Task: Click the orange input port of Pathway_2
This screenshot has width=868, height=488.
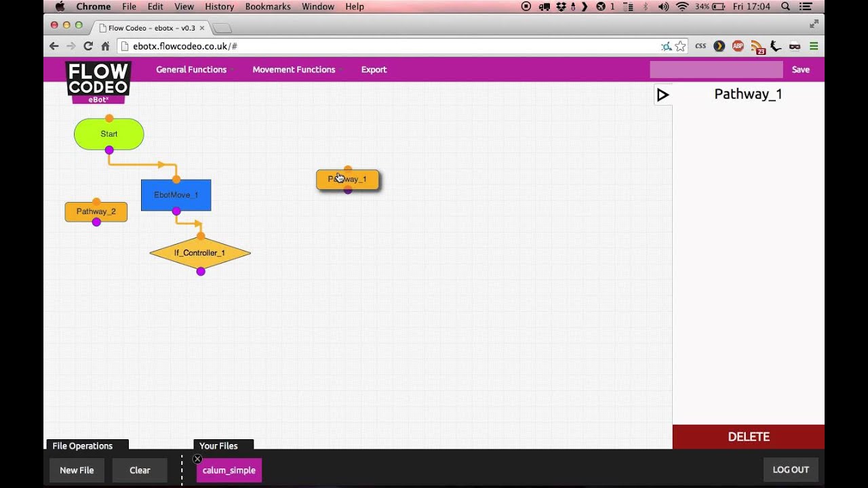Action: pos(96,201)
